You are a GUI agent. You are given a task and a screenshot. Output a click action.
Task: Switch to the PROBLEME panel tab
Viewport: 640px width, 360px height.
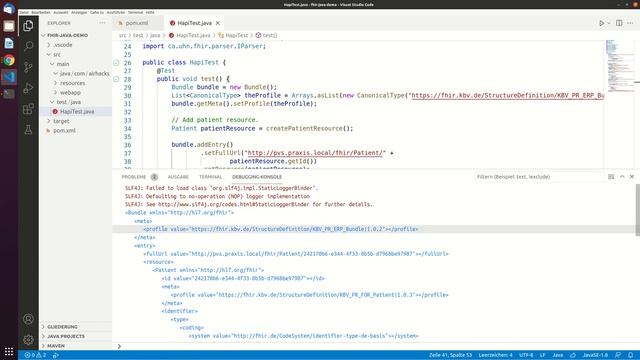point(133,177)
